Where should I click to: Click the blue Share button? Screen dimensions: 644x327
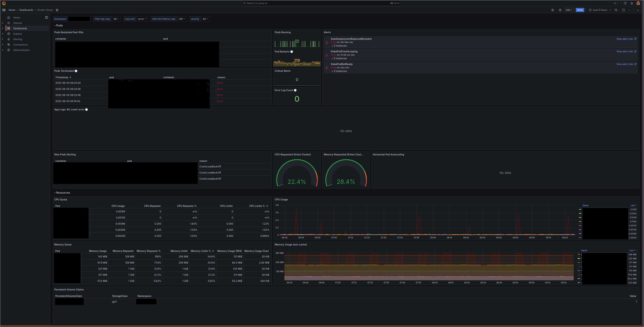click(x=580, y=10)
